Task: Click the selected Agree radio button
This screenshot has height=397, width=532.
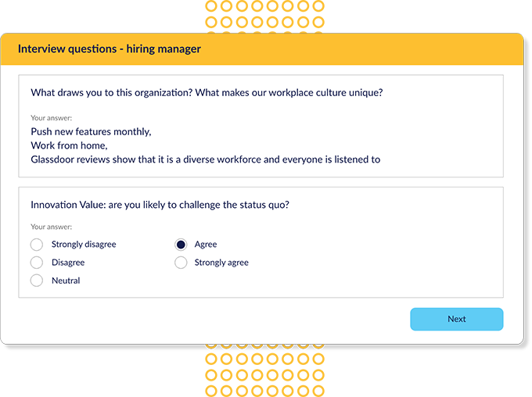Action: coord(181,245)
